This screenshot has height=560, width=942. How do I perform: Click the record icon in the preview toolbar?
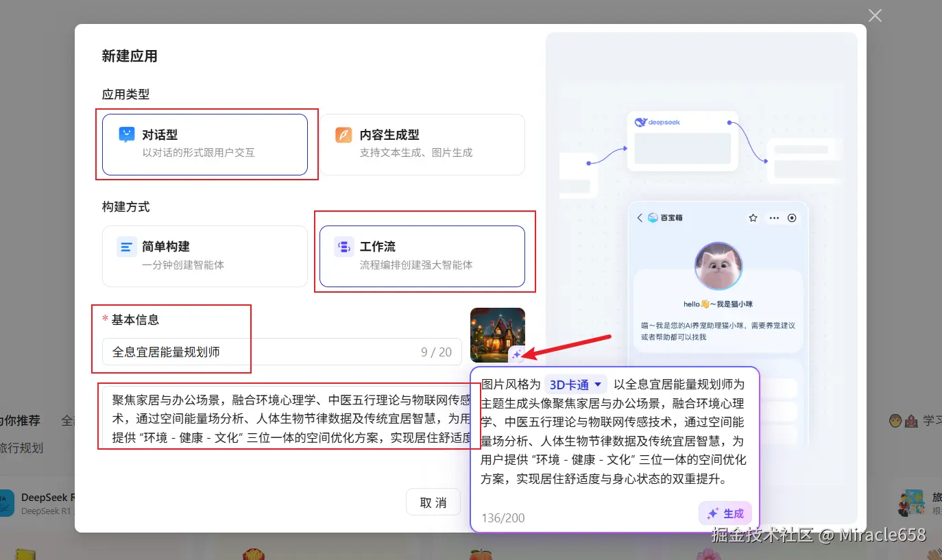click(x=793, y=217)
